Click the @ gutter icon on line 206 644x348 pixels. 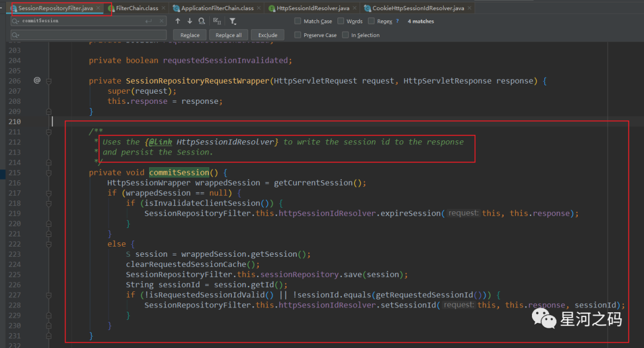[37, 81]
